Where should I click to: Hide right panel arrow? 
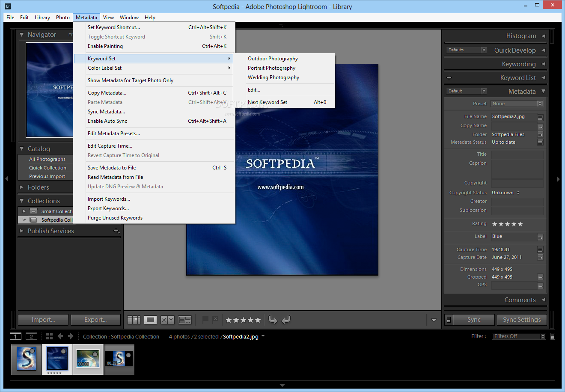558,179
